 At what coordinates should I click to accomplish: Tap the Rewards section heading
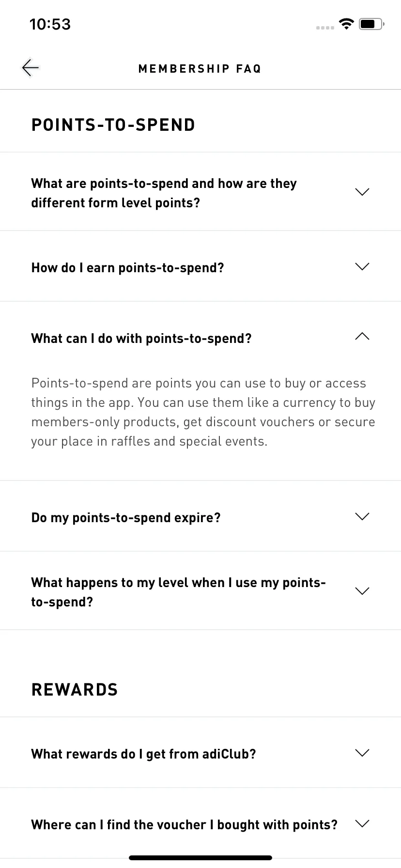pyautogui.click(x=75, y=690)
